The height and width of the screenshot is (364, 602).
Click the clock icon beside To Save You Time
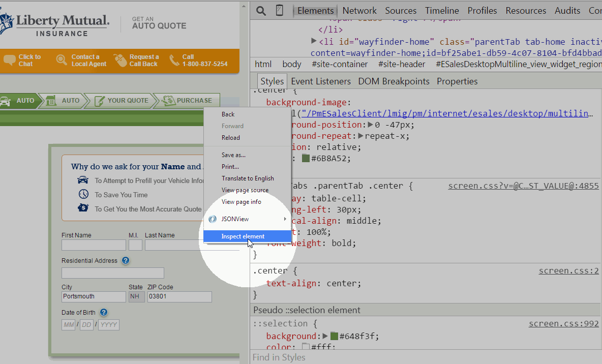click(83, 194)
